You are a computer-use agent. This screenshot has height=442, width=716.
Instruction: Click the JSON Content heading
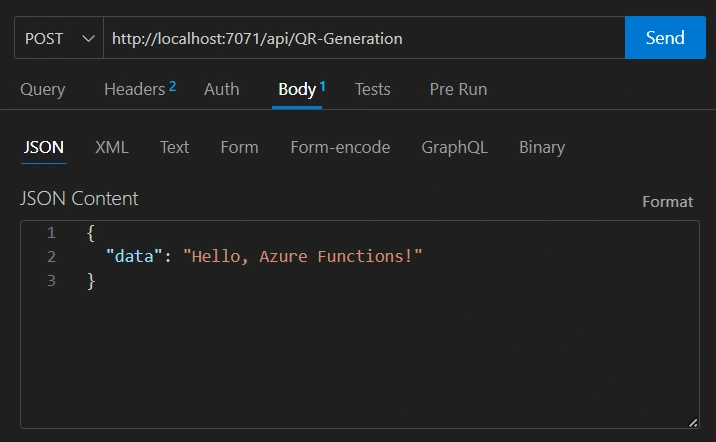tap(79, 199)
